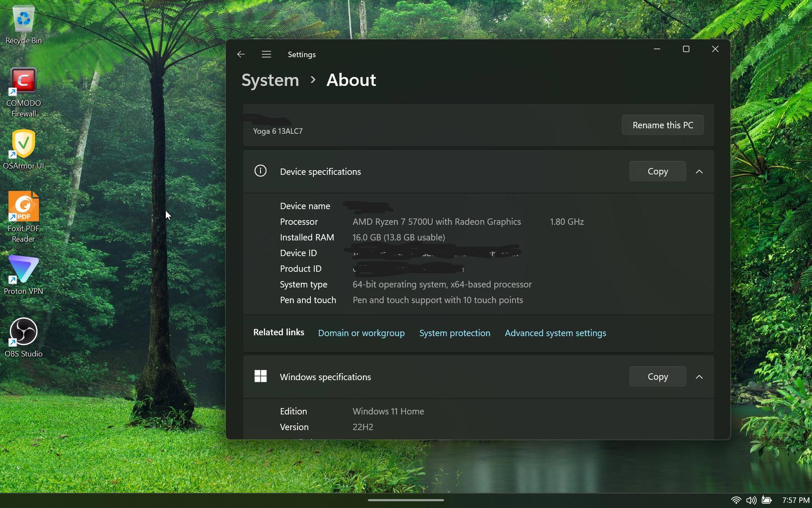Viewport: 812px width, 508px height.
Task: Go to System in breadcrumb
Action: (x=270, y=80)
